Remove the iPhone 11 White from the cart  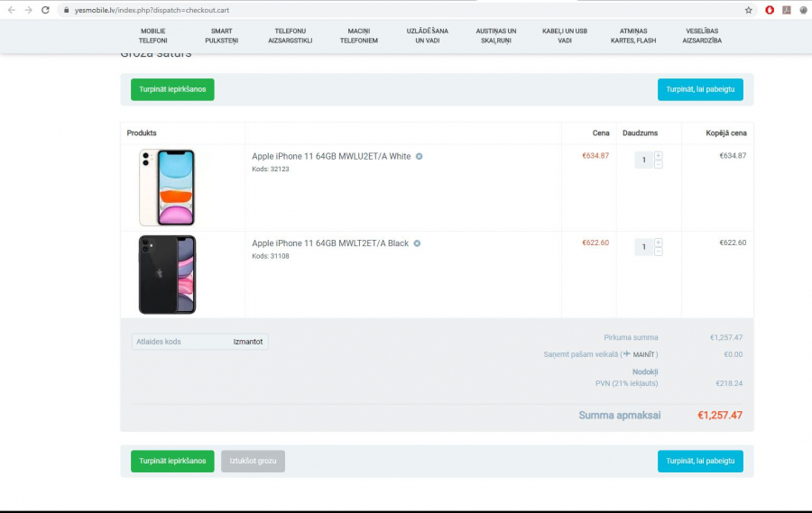tap(419, 156)
